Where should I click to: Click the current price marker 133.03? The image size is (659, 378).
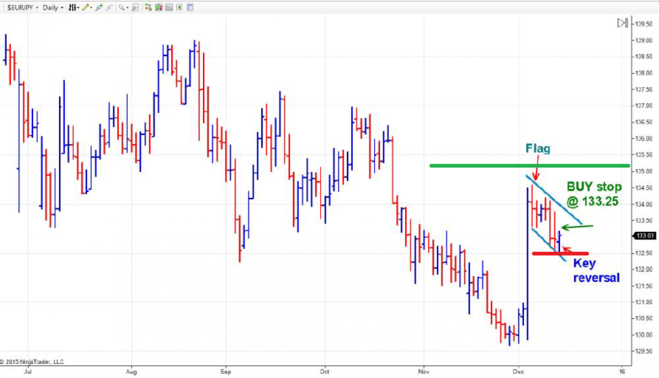[x=644, y=236]
